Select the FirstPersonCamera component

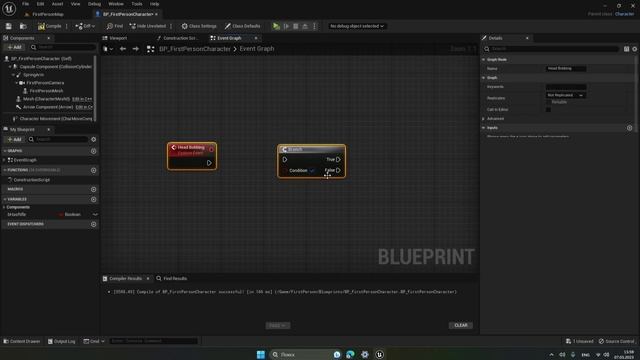(45, 83)
